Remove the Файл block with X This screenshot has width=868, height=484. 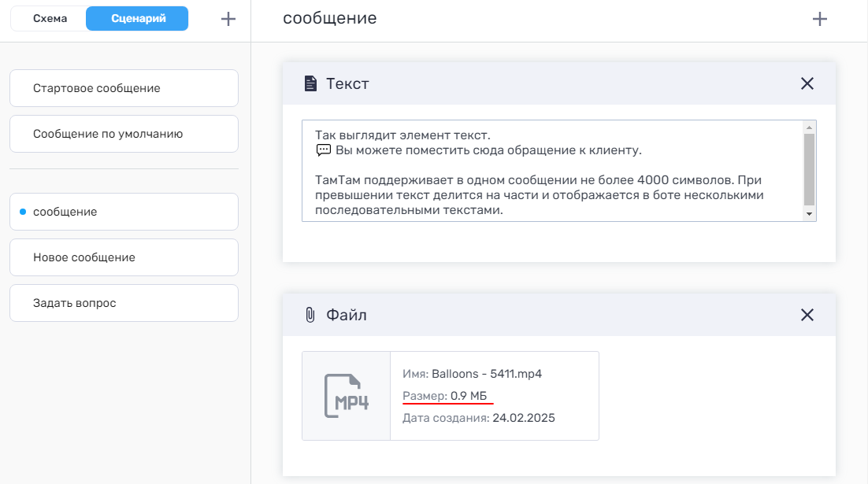tap(807, 315)
